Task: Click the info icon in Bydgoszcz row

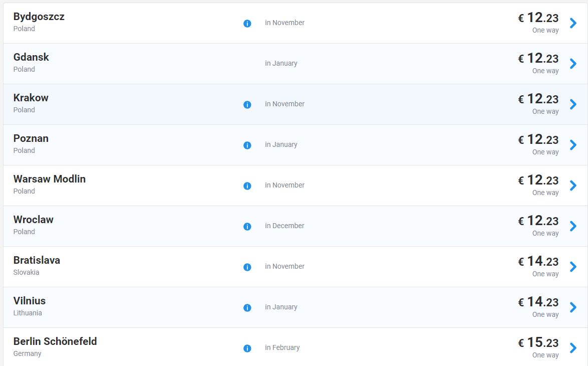Action: pyautogui.click(x=247, y=24)
